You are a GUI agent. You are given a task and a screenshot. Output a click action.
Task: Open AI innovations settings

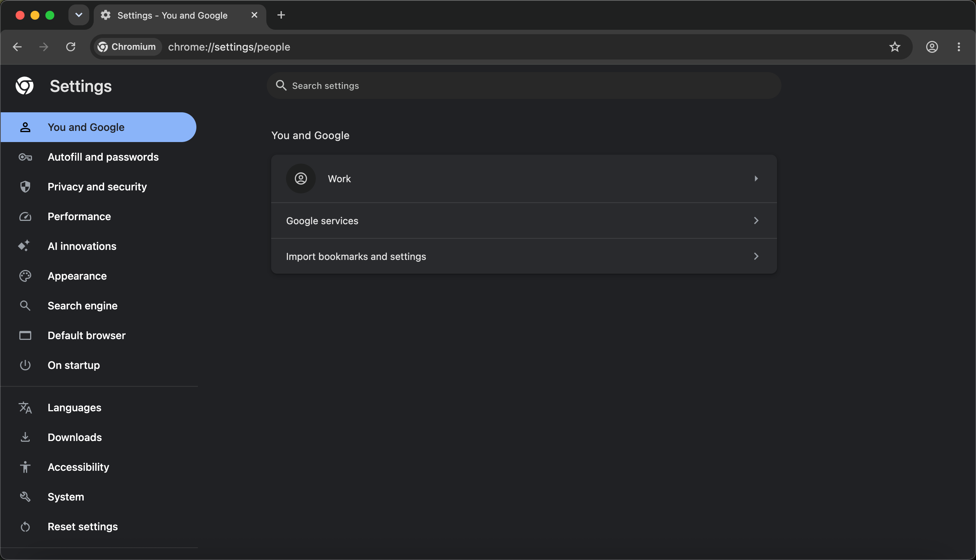(x=99, y=246)
